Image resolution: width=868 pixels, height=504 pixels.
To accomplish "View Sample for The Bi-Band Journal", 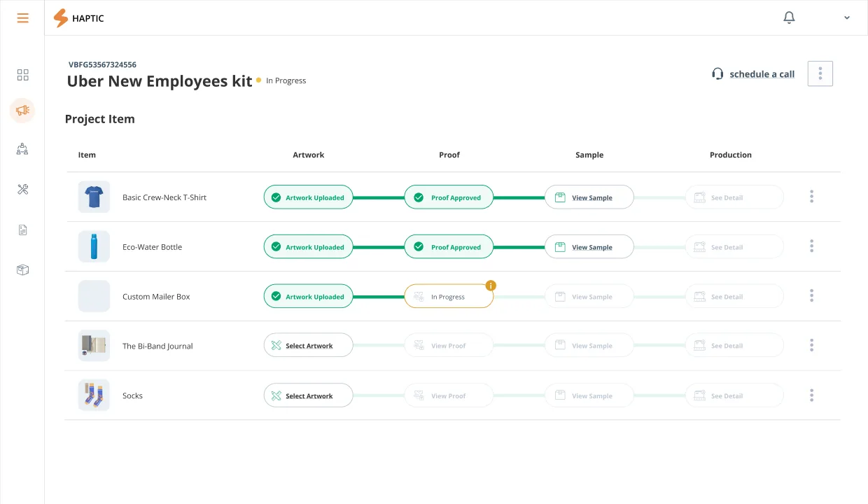I will coord(589,345).
